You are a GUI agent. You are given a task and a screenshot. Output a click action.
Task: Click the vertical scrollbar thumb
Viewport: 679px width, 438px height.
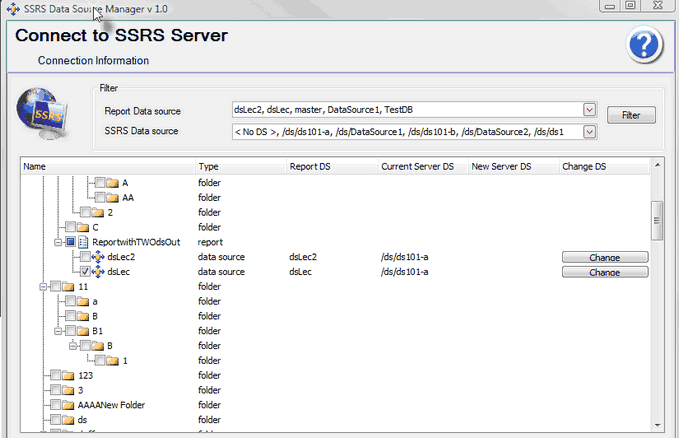click(657, 221)
